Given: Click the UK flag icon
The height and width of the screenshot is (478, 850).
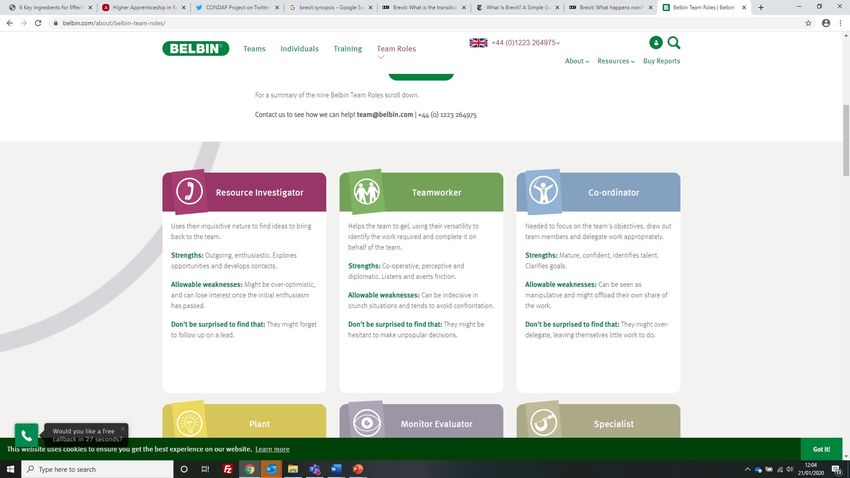Looking at the screenshot, I should (478, 43).
